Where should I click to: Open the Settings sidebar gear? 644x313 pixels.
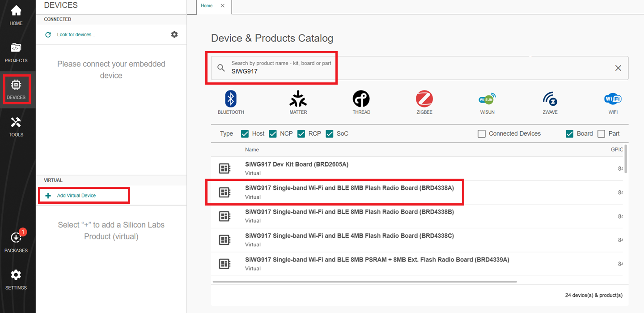[x=16, y=279]
